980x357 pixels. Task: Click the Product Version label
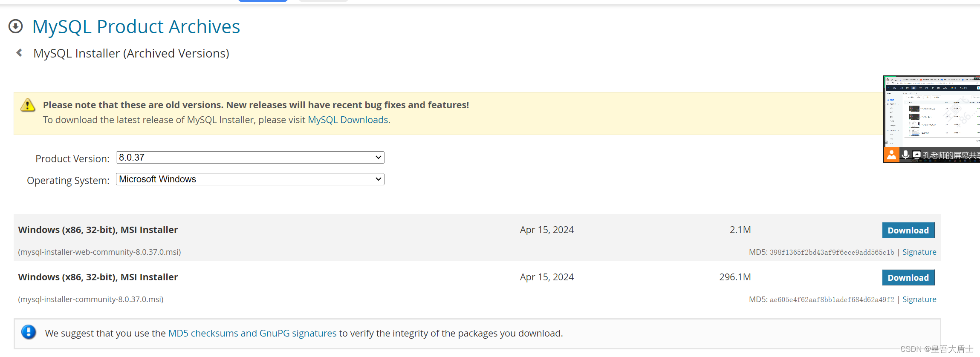[72, 159]
